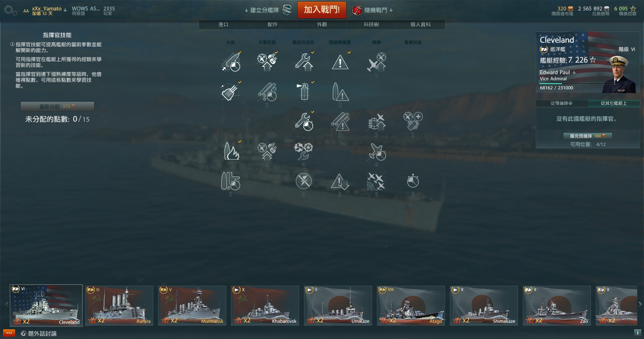Switch to the 配件 tab
Viewport: 644px width, 339px height.
[273, 25]
